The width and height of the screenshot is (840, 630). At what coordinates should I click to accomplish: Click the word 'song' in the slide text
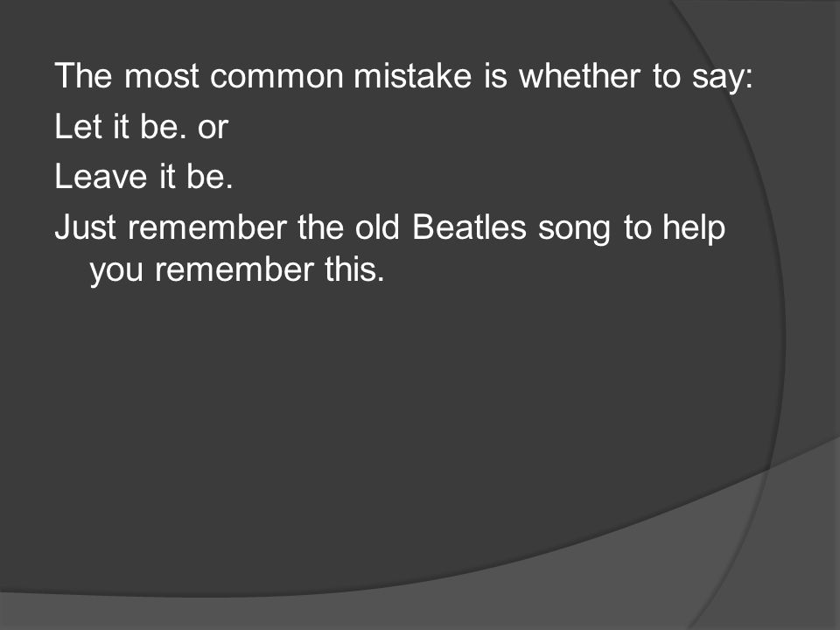(x=574, y=230)
